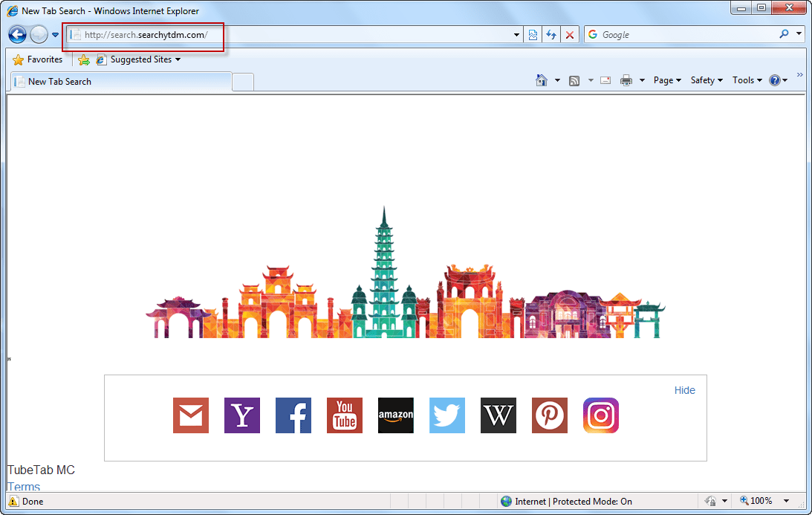
Task: Open the Favorites star button
Action: pos(37,59)
